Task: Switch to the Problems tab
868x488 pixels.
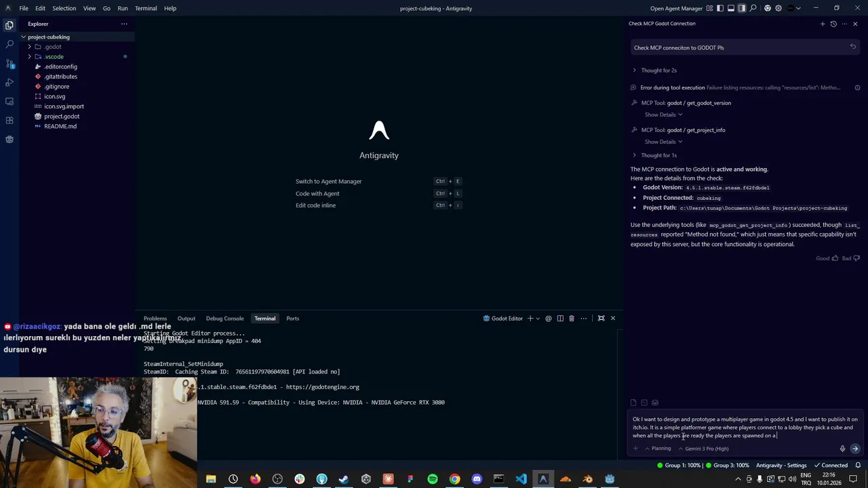Action: [x=155, y=319]
